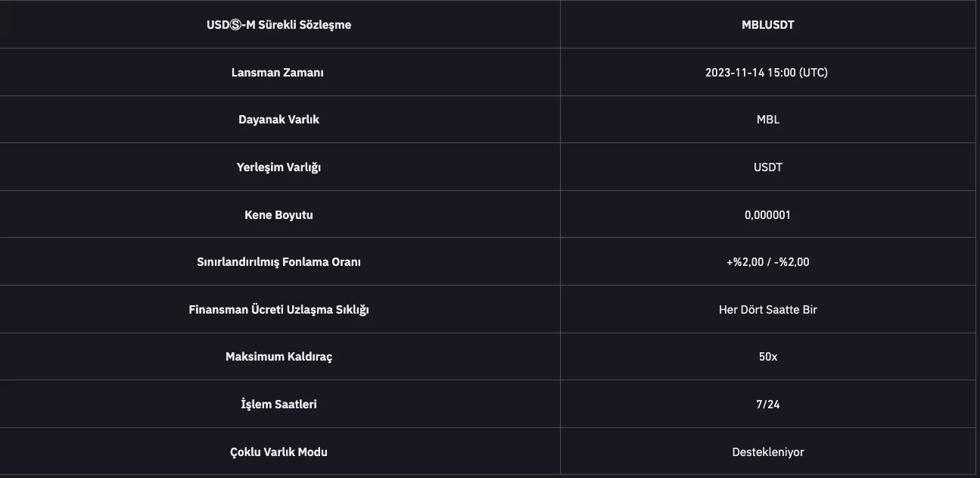
Task: Select the tick size value 0,000001
Action: click(x=767, y=215)
